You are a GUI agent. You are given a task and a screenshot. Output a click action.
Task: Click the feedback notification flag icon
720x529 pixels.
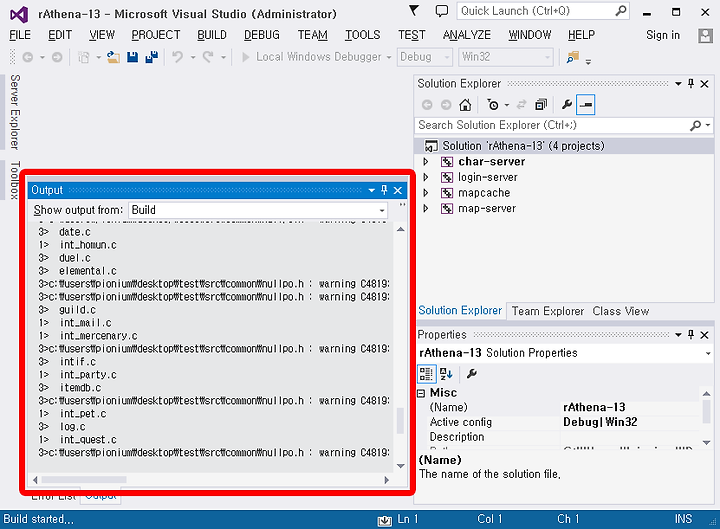pos(414,11)
